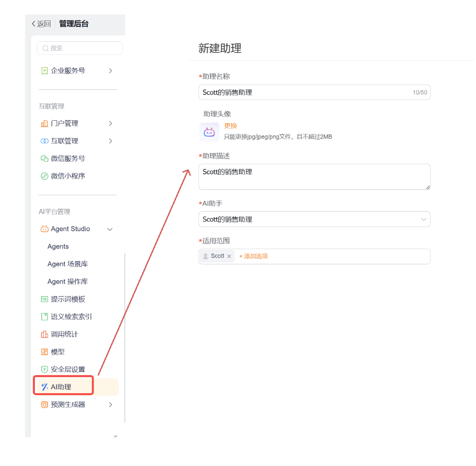Click the 助理名称 input field
The height and width of the screenshot is (466, 476).
click(304, 92)
